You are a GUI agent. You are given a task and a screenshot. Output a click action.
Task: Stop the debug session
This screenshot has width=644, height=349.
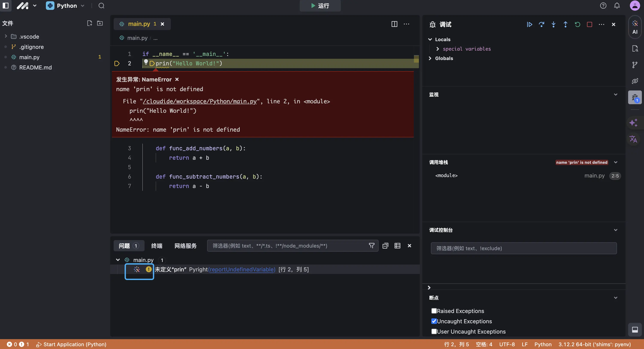coord(589,24)
